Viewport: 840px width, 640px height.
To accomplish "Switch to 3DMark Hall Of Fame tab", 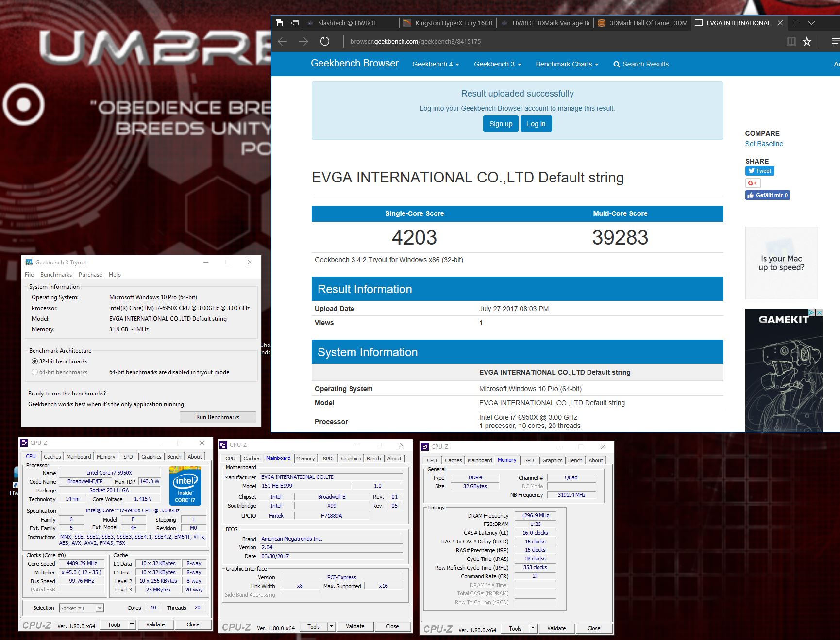I will (x=642, y=23).
